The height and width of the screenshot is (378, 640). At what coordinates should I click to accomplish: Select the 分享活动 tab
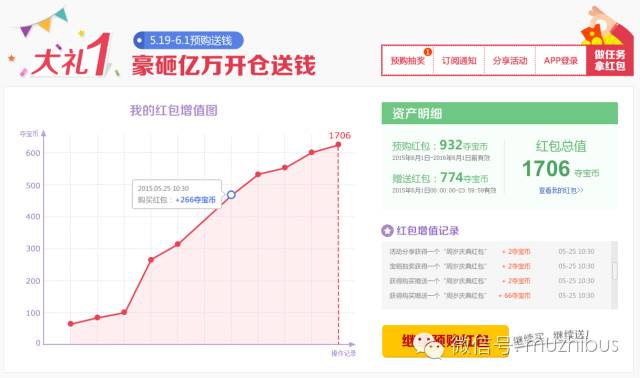point(510,60)
